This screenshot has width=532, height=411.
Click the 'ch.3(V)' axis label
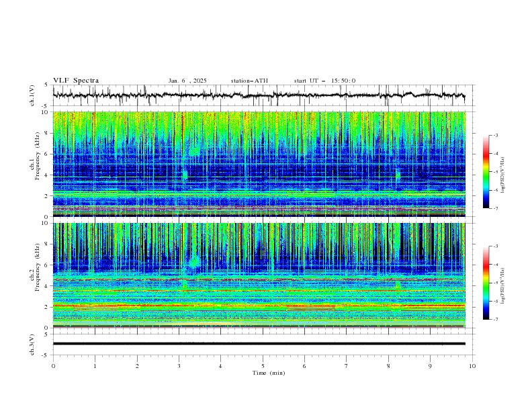[32, 345]
